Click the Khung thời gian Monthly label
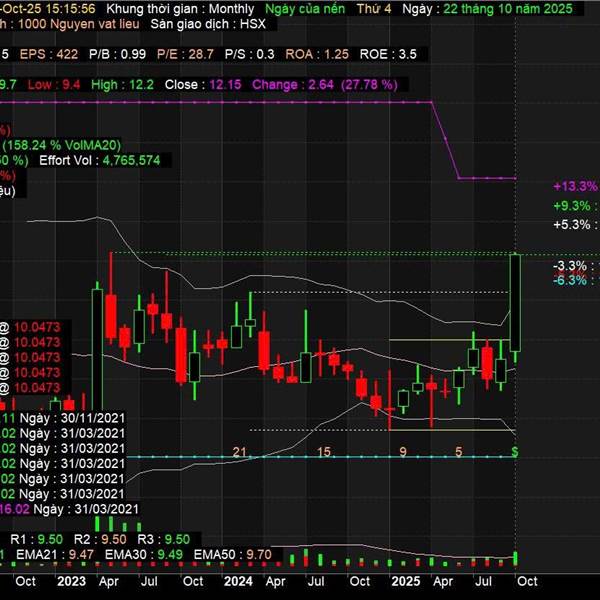 click(x=180, y=8)
